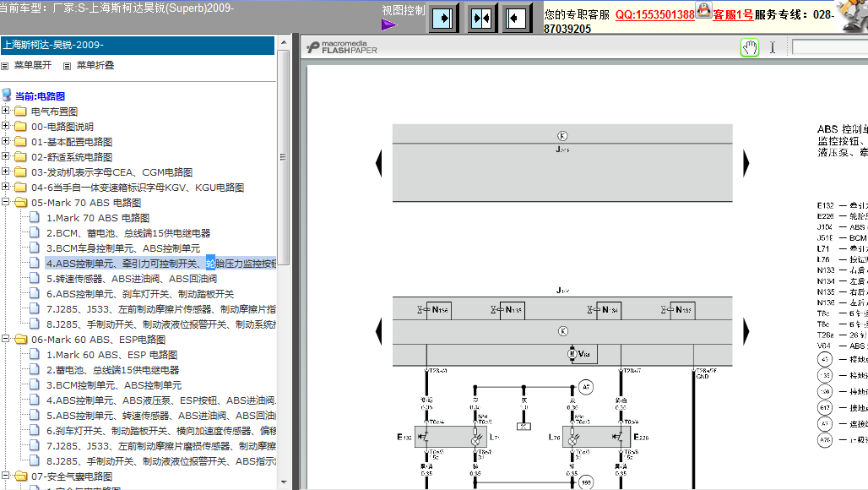This screenshot has width=868, height=490.
Task: Select the text selection cursor tool
Action: 773,47
